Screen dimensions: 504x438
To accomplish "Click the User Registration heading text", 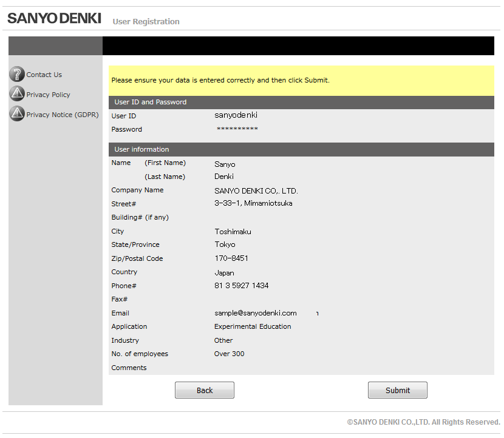I will point(146,21).
